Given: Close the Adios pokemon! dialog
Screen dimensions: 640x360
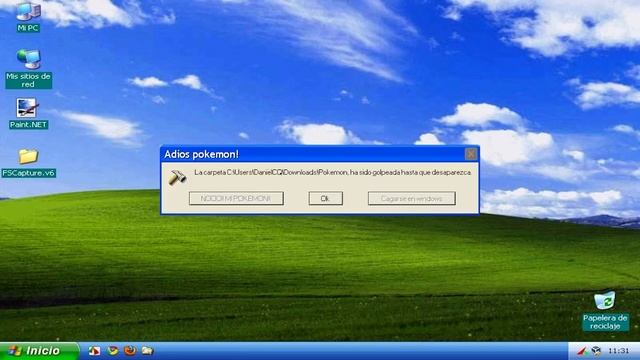Looking at the screenshot, I should pyautogui.click(x=471, y=154).
